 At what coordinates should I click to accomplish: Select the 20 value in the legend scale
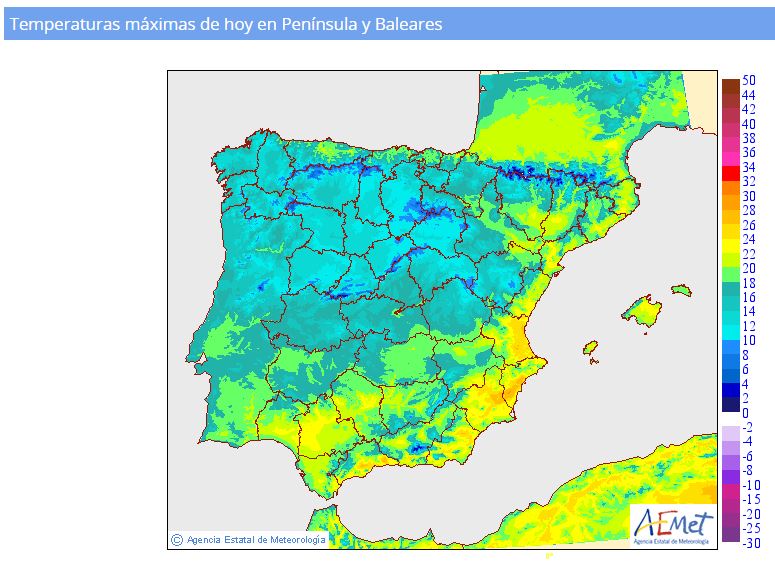coord(749,268)
